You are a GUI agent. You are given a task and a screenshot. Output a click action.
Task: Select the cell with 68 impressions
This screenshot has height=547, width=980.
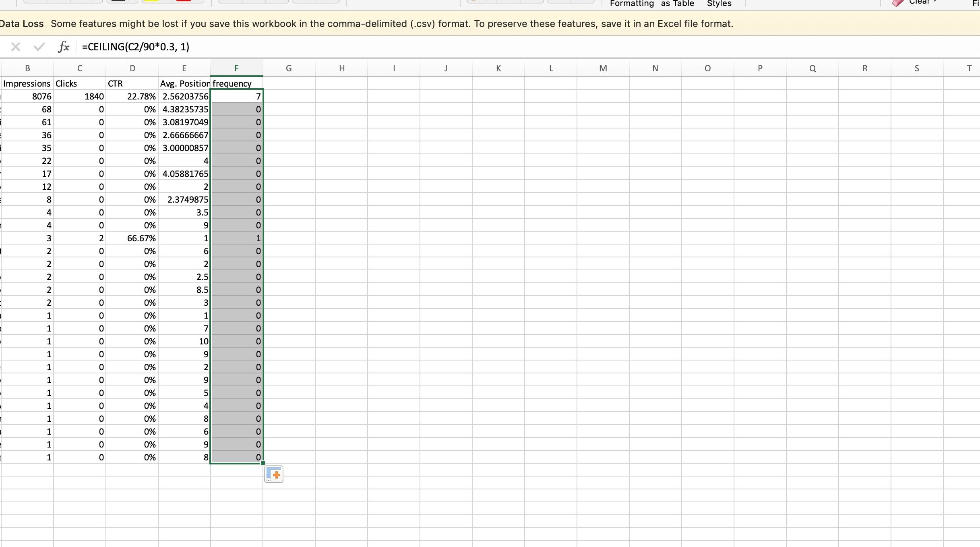27,109
